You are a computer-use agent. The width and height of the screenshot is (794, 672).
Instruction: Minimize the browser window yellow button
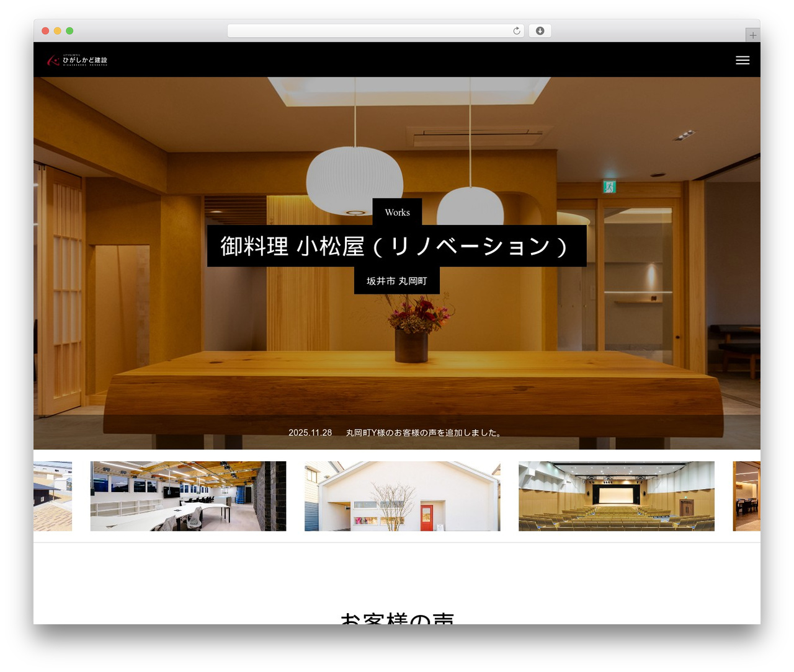click(57, 31)
